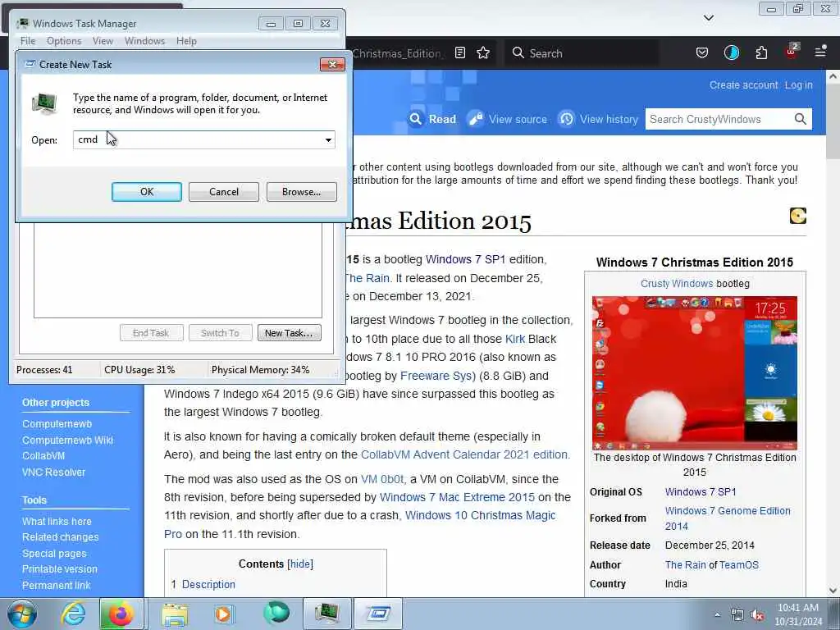Open Windows 7 Mac Extreme 2015 link
This screenshot has width=840, height=630.
pos(457,497)
